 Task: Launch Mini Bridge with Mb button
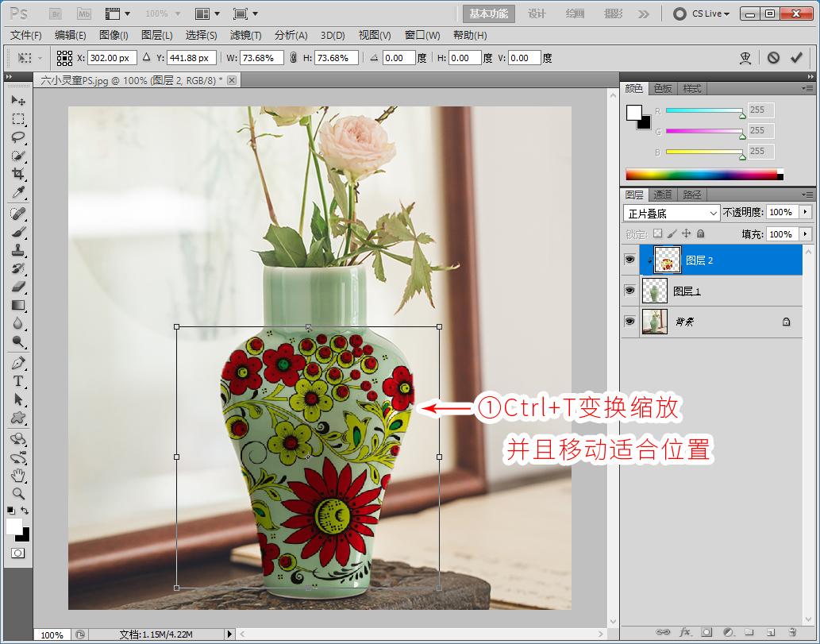tap(83, 13)
